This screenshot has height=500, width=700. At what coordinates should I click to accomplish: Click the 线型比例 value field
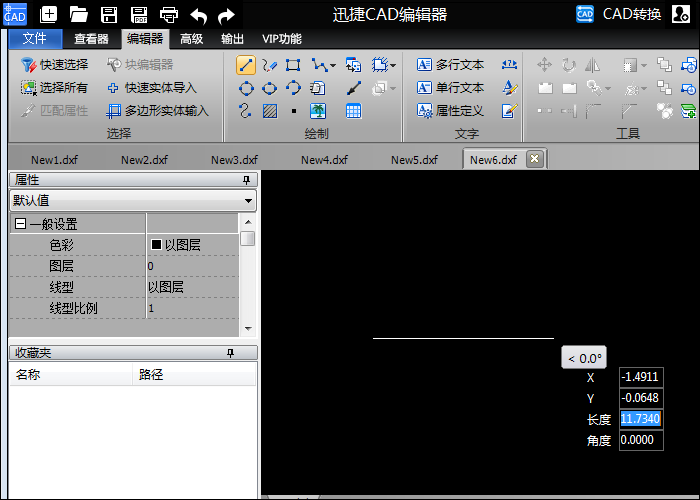click(193, 308)
